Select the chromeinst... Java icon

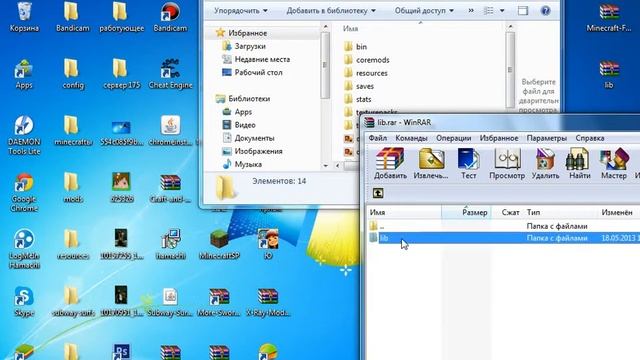tap(170, 131)
